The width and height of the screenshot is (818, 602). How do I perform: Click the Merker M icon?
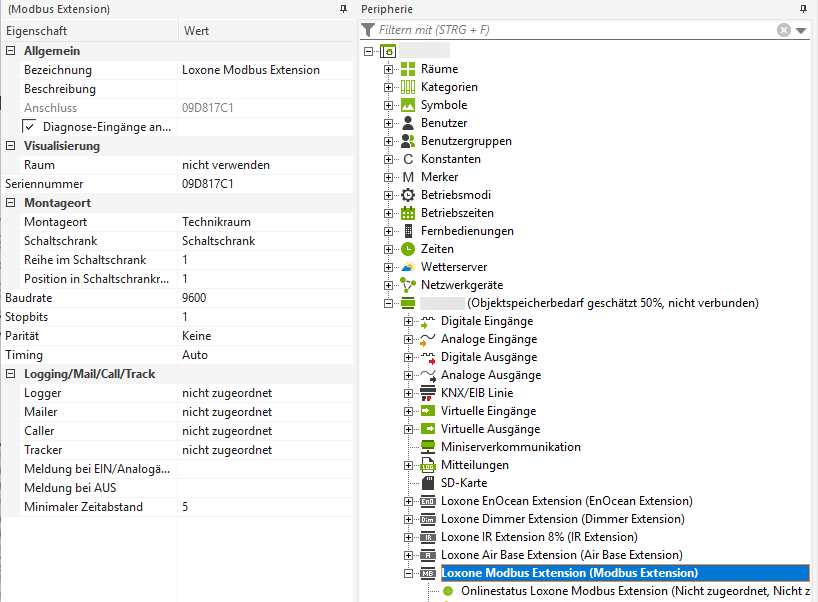pyautogui.click(x=408, y=177)
